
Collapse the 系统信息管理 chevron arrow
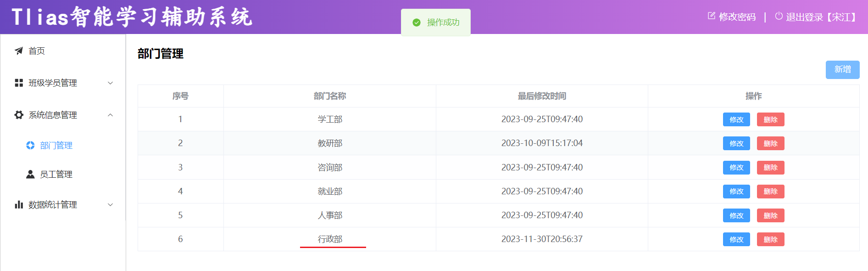pos(110,115)
